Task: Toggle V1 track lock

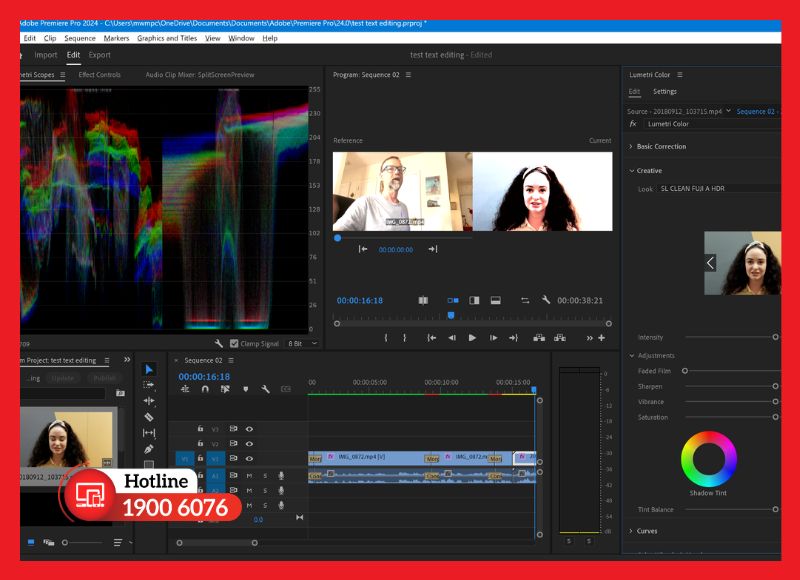Action: pyautogui.click(x=201, y=459)
